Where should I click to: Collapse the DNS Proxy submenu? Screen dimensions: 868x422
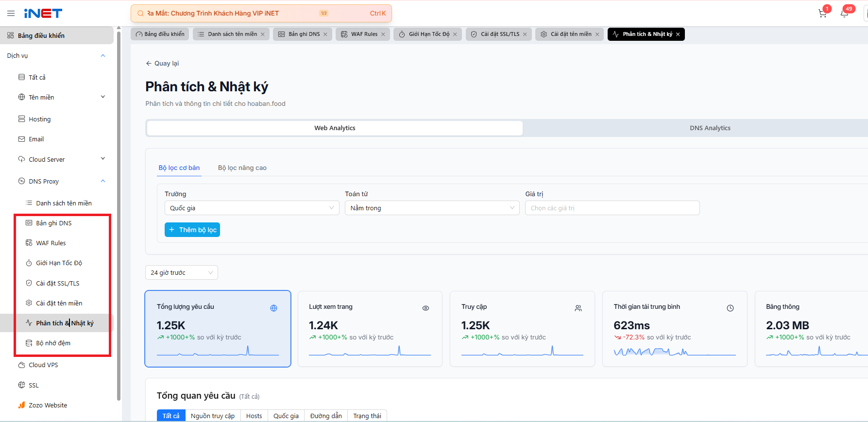point(103,181)
